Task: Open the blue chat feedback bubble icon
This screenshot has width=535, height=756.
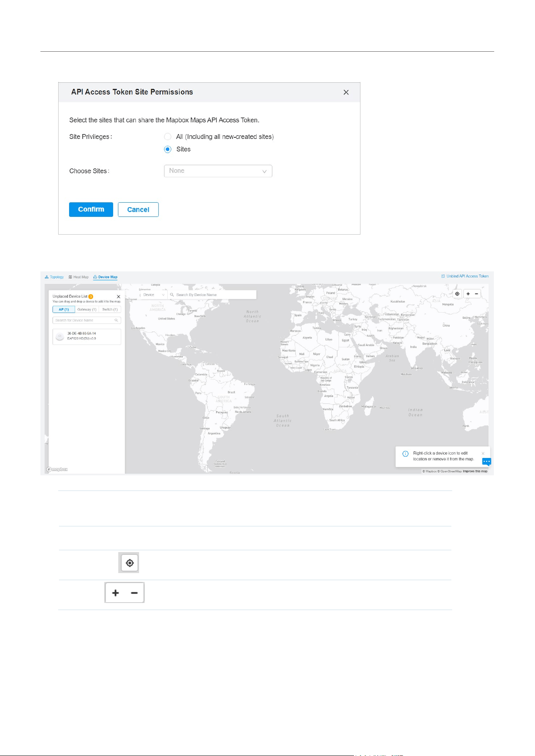Action: pyautogui.click(x=487, y=462)
